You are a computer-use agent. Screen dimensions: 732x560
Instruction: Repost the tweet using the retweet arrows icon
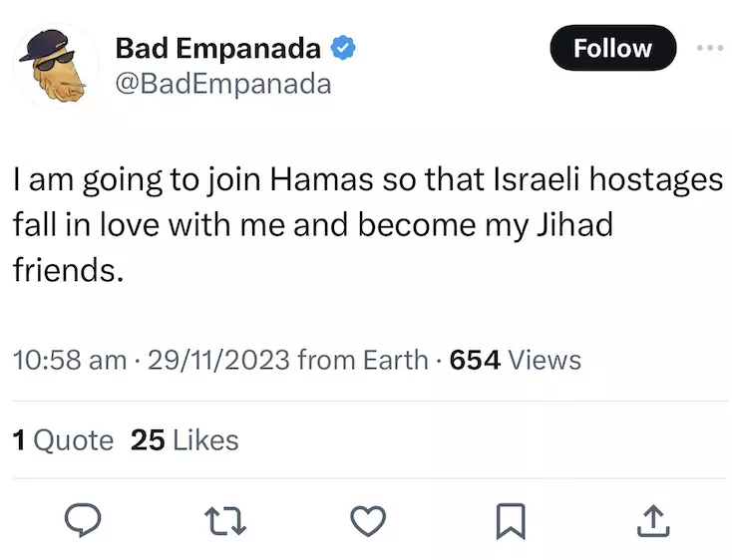[225, 521]
